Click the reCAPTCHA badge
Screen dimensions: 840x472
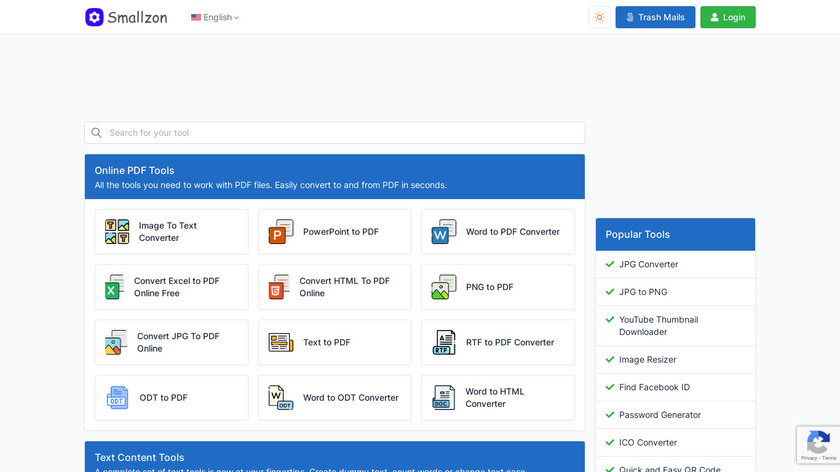point(817,445)
